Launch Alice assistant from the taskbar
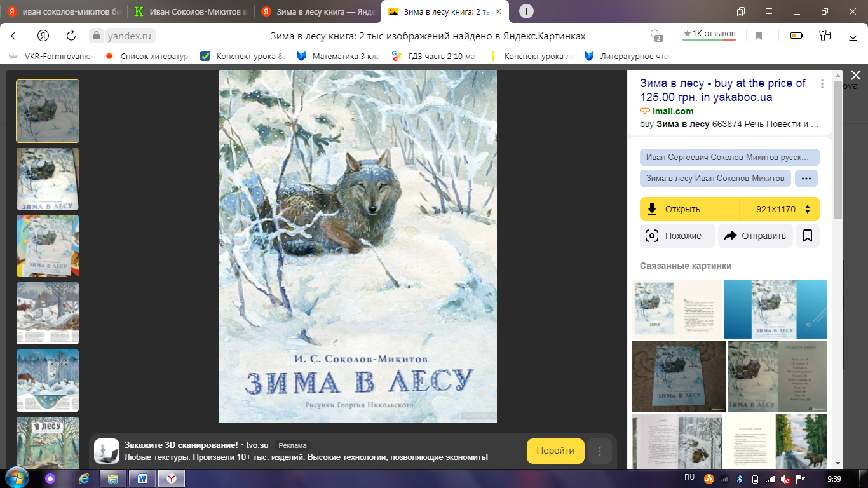The image size is (868, 488). point(50,478)
